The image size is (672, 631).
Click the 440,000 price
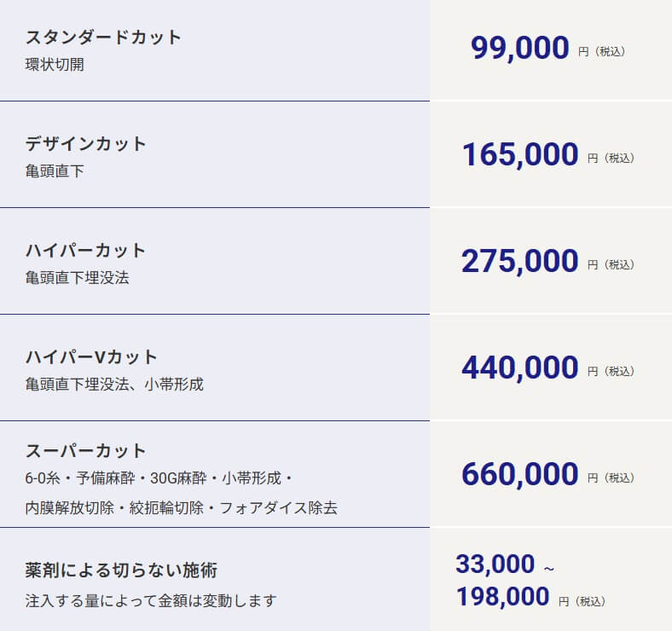pyautogui.click(x=519, y=368)
